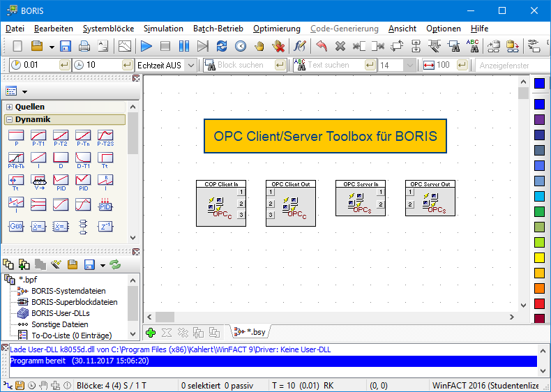Image resolution: width=551 pixels, height=392 pixels.
Task: Open the Echtzeit AUS dropdown
Action: [191, 65]
